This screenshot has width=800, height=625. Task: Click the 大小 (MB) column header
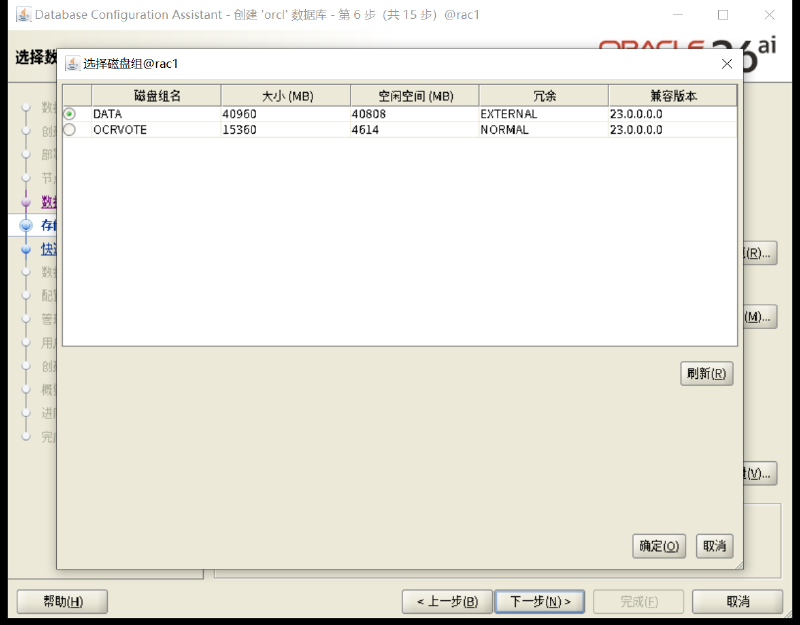pos(286,96)
